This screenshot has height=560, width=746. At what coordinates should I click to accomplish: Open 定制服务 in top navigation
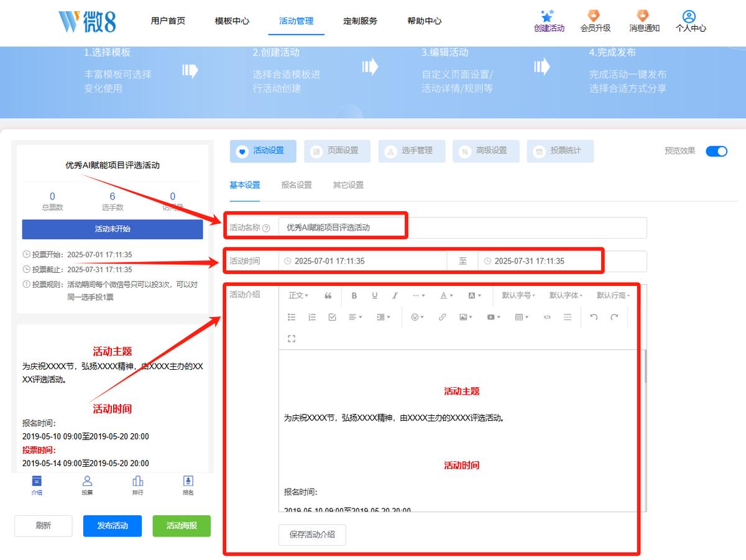pyautogui.click(x=360, y=21)
